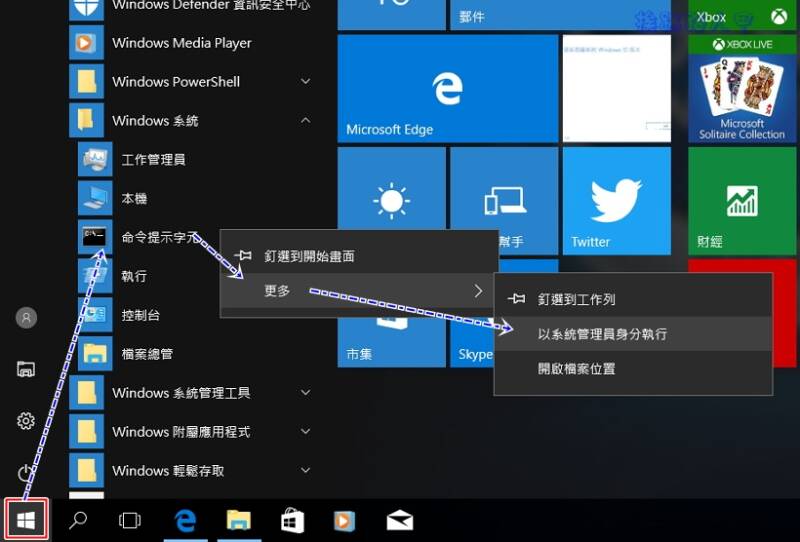This screenshot has width=800, height=542.
Task: Open 更多 submenu arrow
Action: pos(478,291)
